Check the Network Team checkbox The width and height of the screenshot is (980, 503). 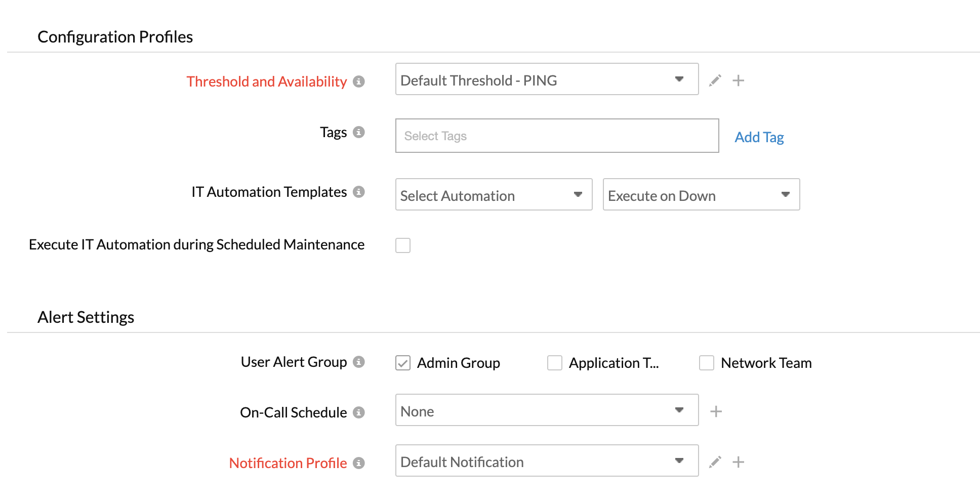706,363
